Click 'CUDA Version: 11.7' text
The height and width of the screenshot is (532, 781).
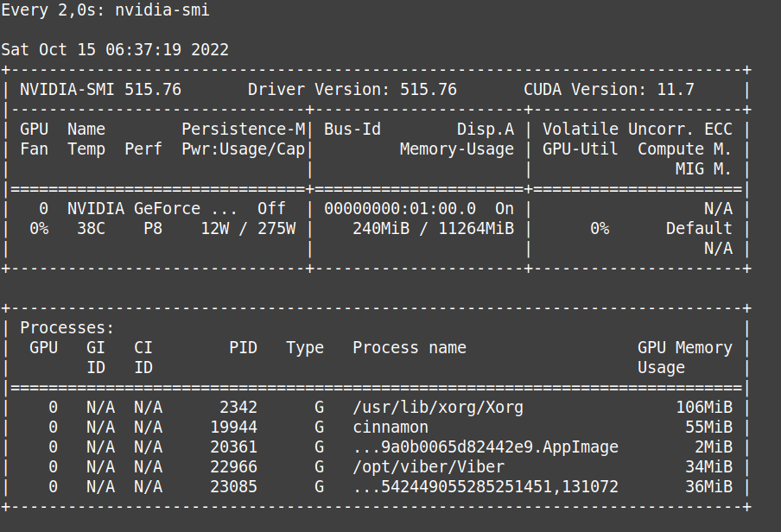(x=609, y=90)
